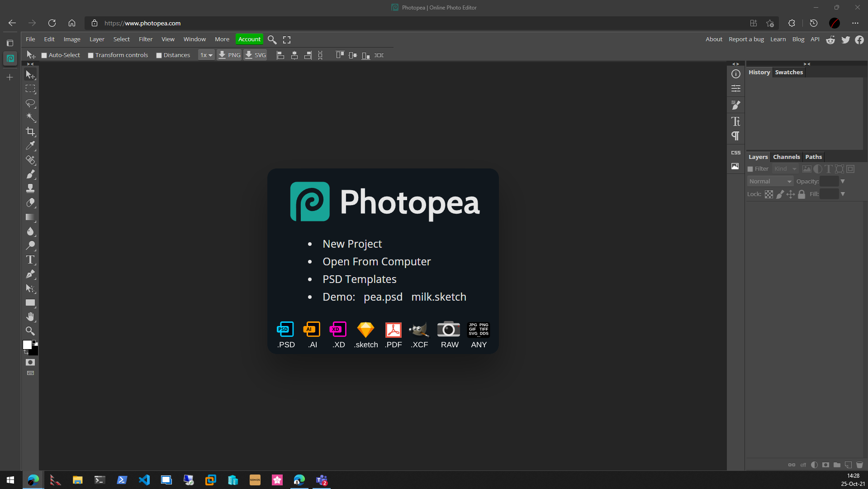The image size is (868, 489).
Task: Select the Type tool
Action: pyautogui.click(x=31, y=259)
